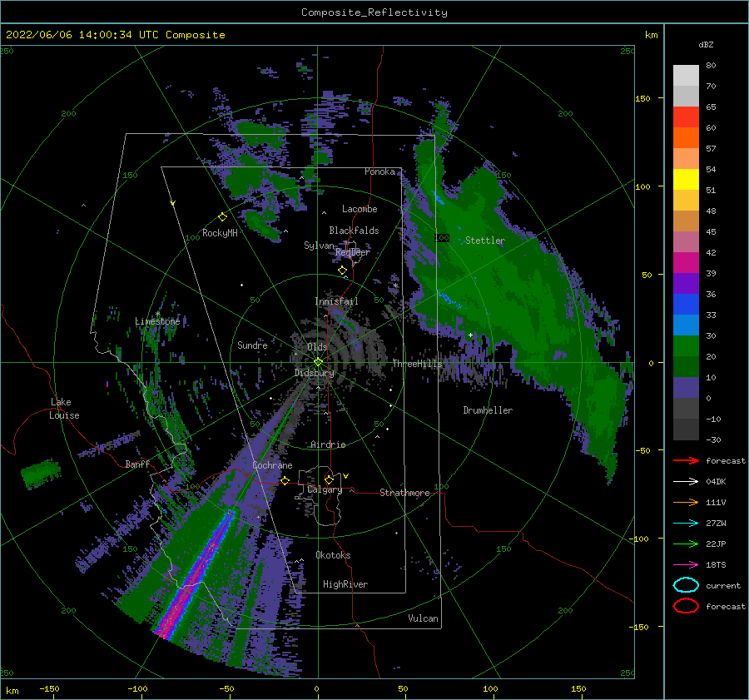Pick the purple 0 dBZ color swatch
Image resolution: width=749 pixels, height=700 pixels.
pos(686,387)
